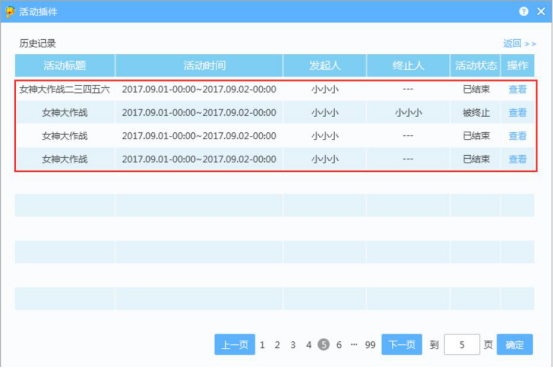Click 已结束 status in first row

tap(476, 89)
